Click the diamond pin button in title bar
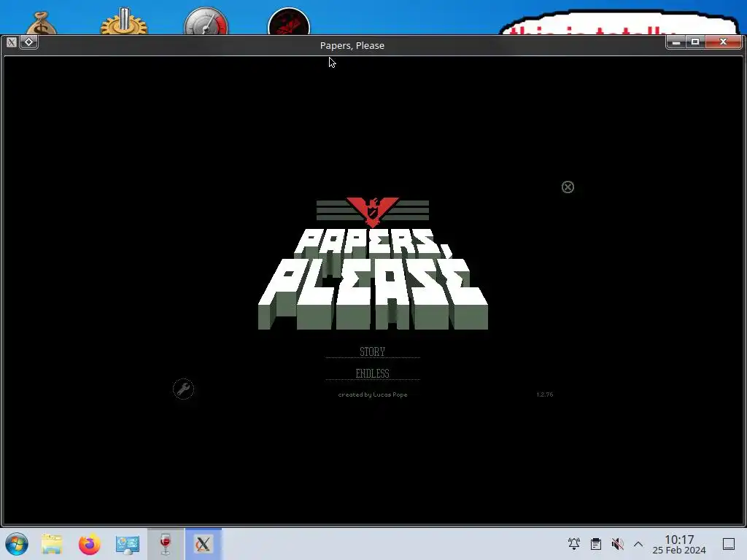747x560 pixels. pos(28,42)
